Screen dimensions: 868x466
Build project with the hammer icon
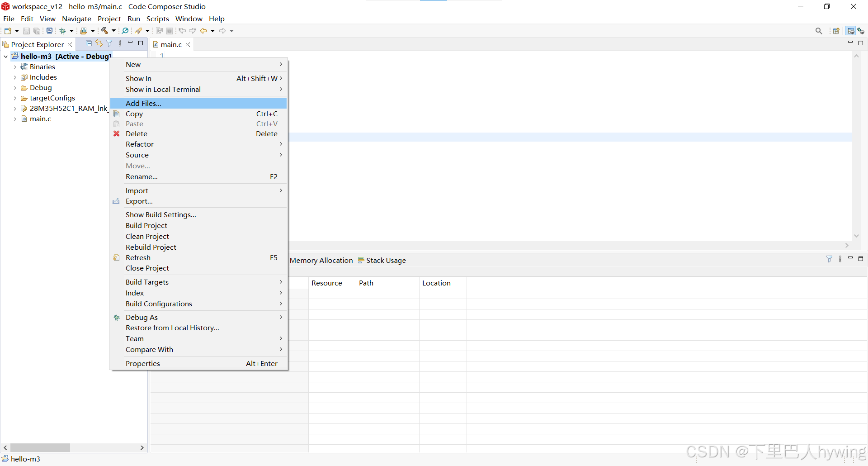click(104, 31)
